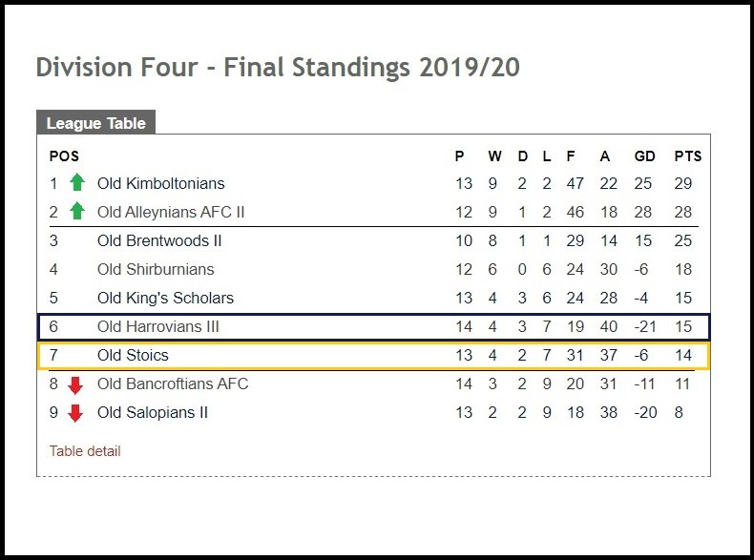Open the Table detail link
Image resolution: width=754 pixels, height=560 pixels.
point(85,451)
